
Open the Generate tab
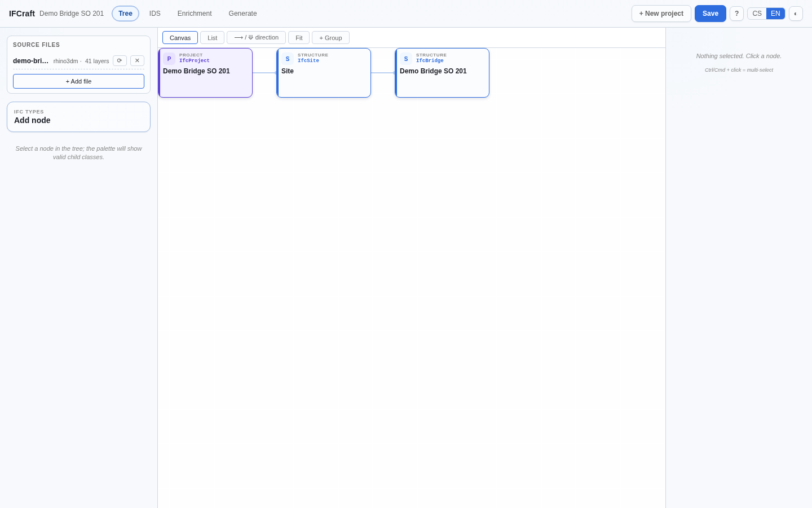(242, 14)
